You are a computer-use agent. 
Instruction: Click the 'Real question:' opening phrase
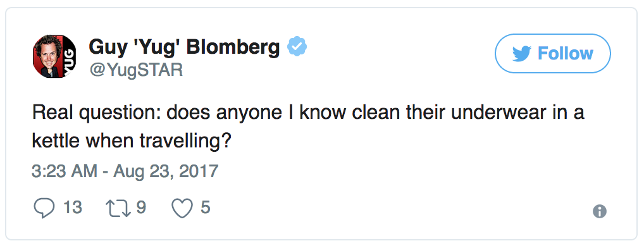point(97,113)
